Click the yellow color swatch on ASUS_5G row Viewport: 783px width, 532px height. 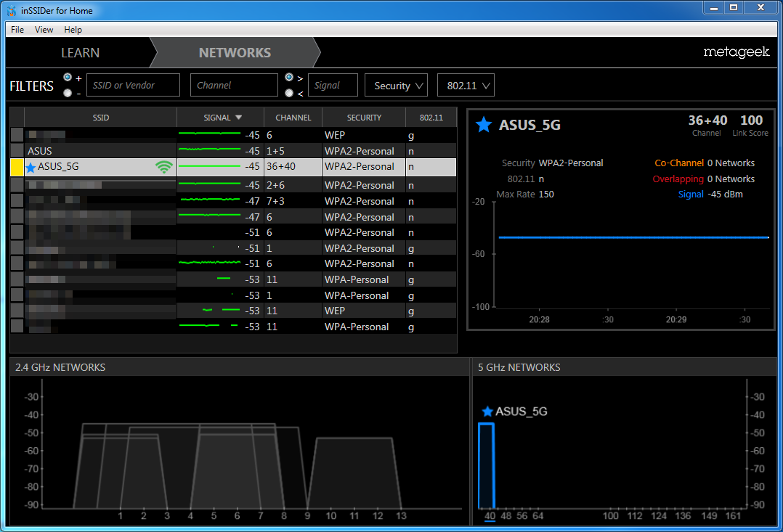(17, 167)
